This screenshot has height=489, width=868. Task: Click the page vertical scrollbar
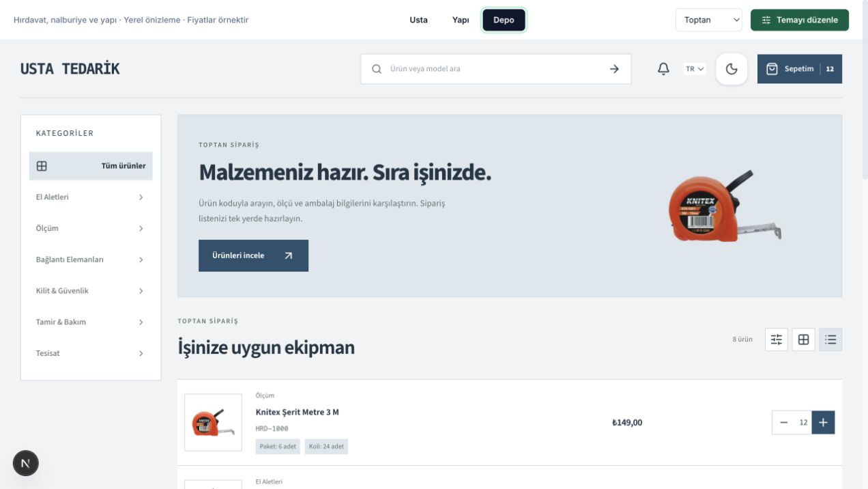pos(865,89)
